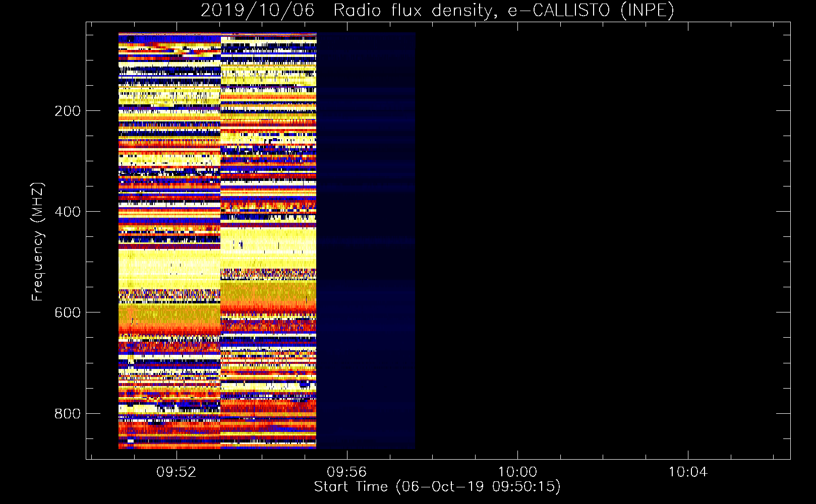Viewport: 816px width, 504px height.
Task: Click the 200 frequency tick label
Action: [68, 111]
